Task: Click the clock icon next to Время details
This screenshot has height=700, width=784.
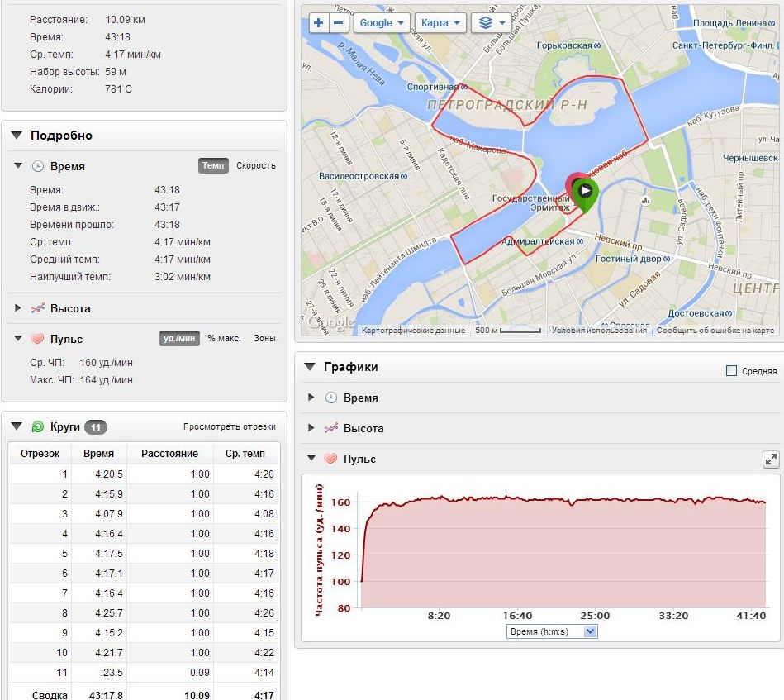Action: pos(37,166)
